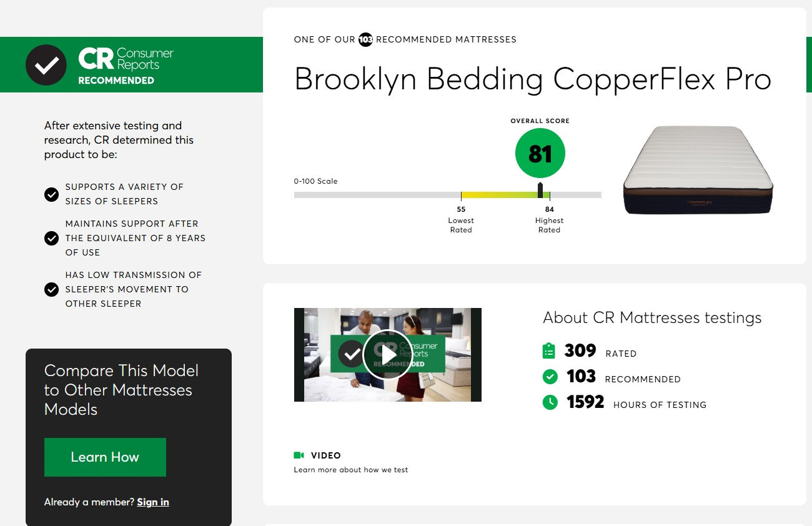Select the green clipboard icon beside 309 Rated
Viewport: 812px width, 526px height.
pyautogui.click(x=550, y=350)
